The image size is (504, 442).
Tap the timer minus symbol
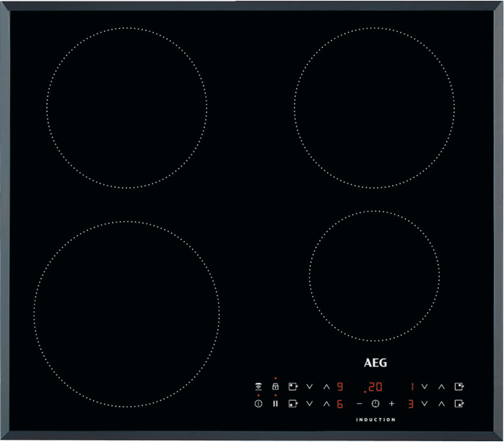[360, 404]
